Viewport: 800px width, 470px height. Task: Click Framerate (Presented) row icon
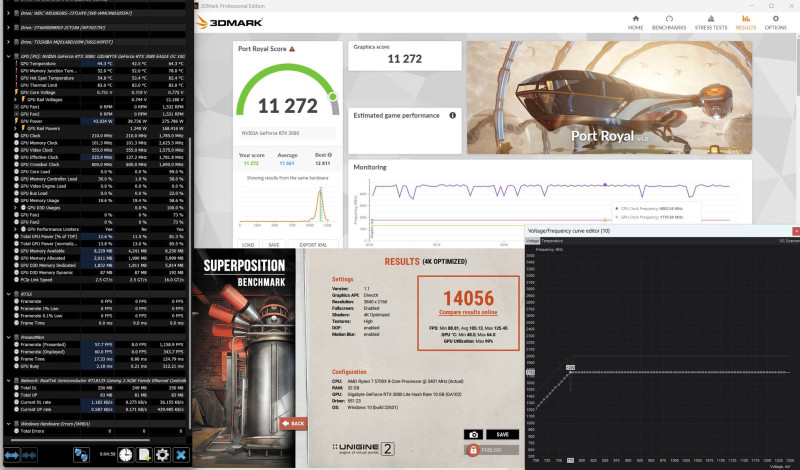[16, 345]
